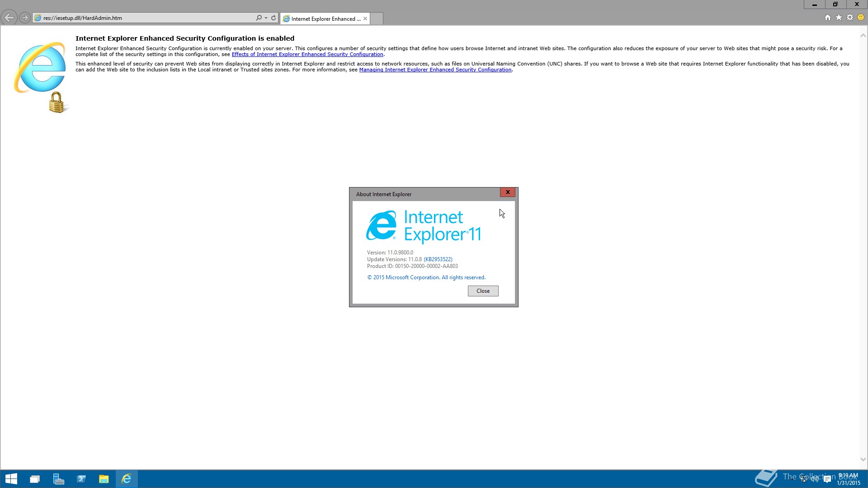
Task: Close the Internet Explorer Enhanced tab
Action: (x=365, y=19)
